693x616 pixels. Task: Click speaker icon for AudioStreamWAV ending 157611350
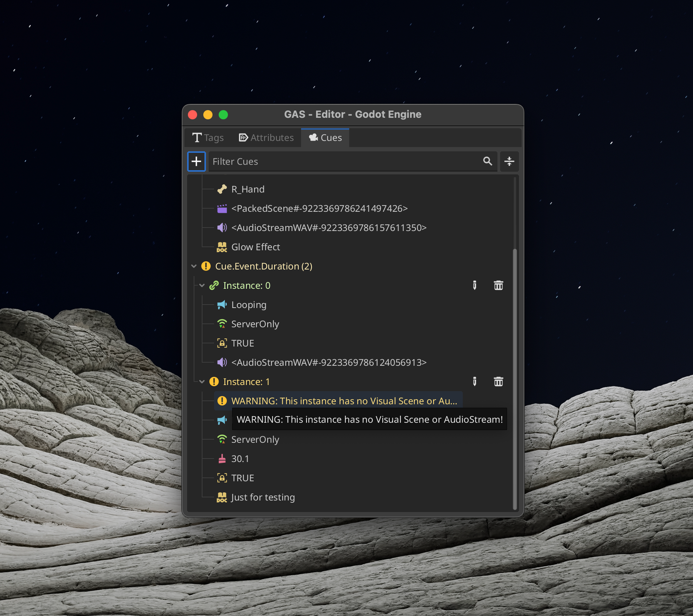tap(222, 228)
